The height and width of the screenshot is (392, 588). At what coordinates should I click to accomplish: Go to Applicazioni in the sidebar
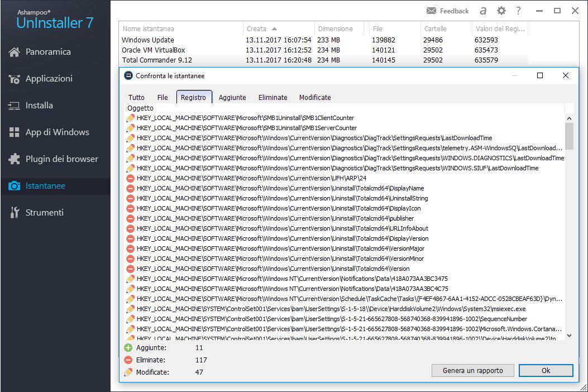pos(49,79)
